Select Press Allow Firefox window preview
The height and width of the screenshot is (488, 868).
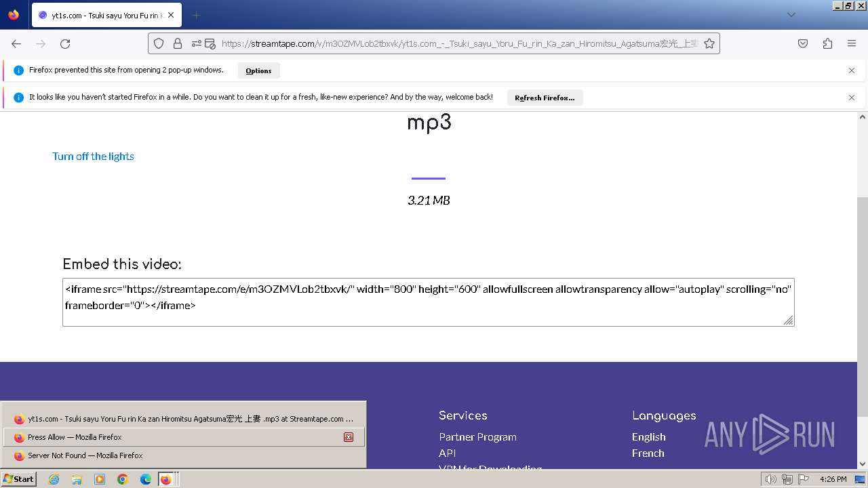pos(184,437)
